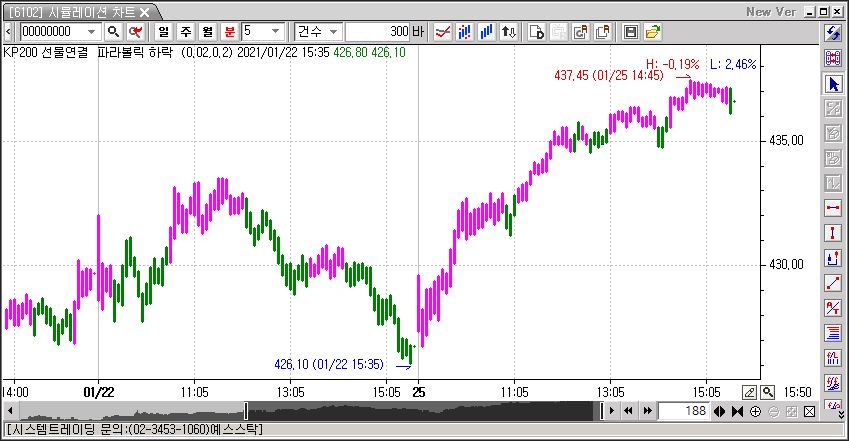Click the New Ver label at top right
Screen dimensions: 849x441
tap(772, 12)
